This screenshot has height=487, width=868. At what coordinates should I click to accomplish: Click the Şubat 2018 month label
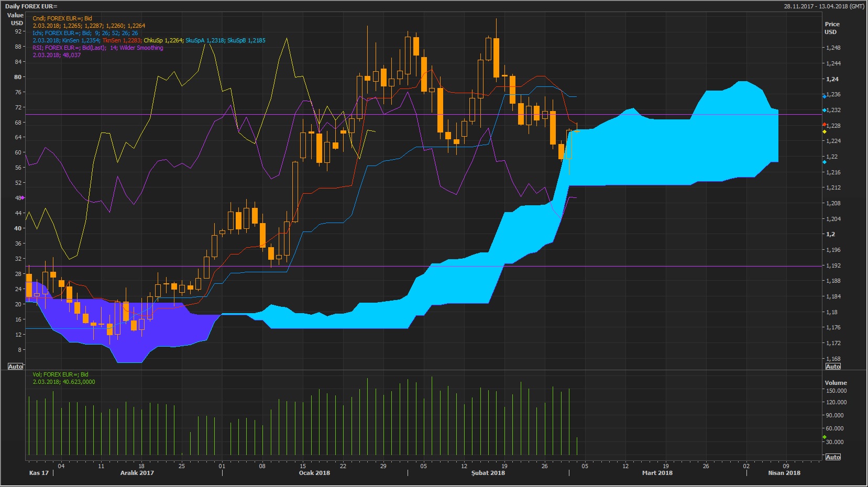488,473
